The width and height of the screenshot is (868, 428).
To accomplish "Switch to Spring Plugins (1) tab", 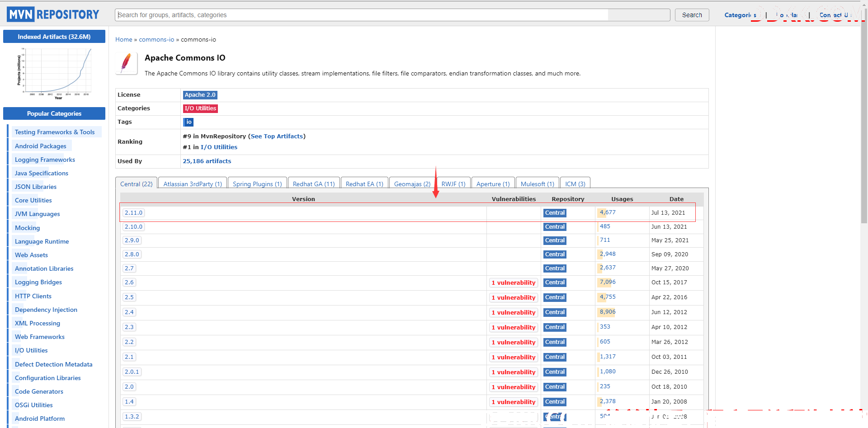I will tap(257, 183).
